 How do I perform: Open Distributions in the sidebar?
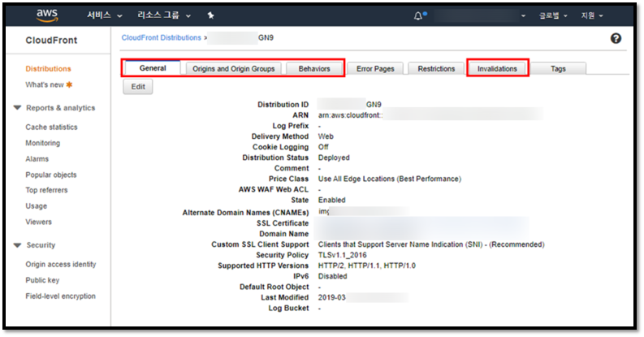click(x=48, y=68)
